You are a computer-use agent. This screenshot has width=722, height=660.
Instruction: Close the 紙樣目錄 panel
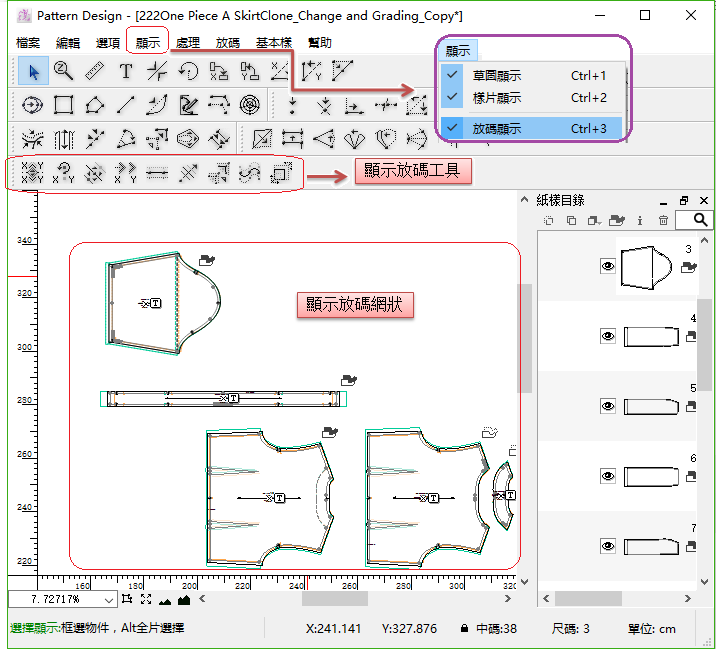tap(704, 200)
